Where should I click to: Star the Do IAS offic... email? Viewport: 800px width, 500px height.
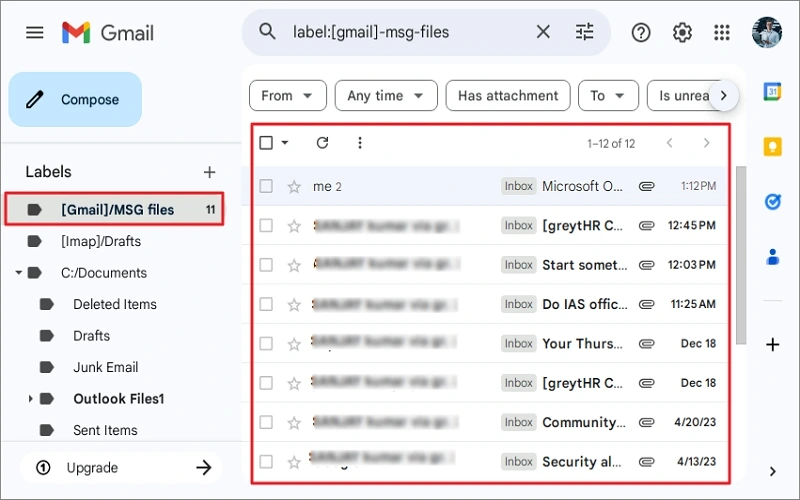294,305
